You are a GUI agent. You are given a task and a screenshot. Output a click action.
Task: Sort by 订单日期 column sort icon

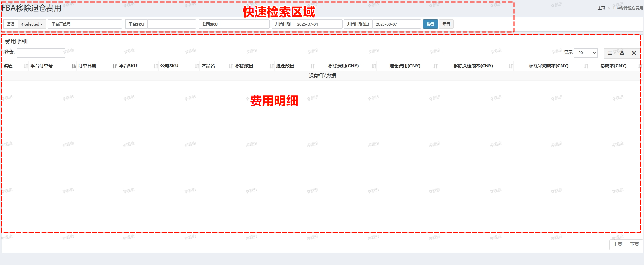pyautogui.click(x=115, y=66)
